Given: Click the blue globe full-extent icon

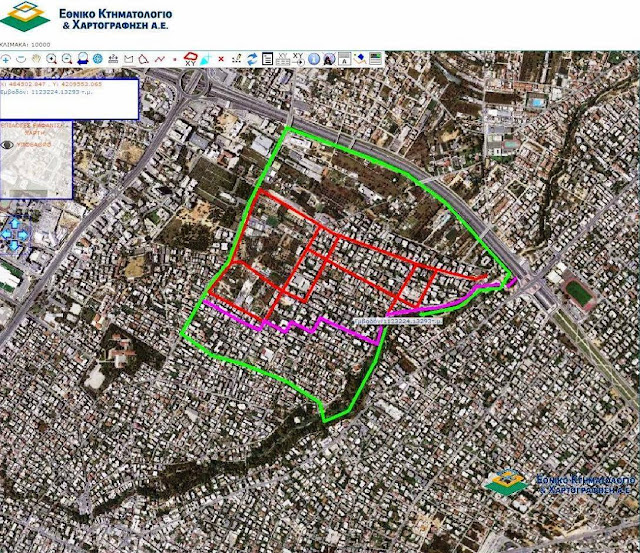Looking at the screenshot, I should tap(98, 59).
